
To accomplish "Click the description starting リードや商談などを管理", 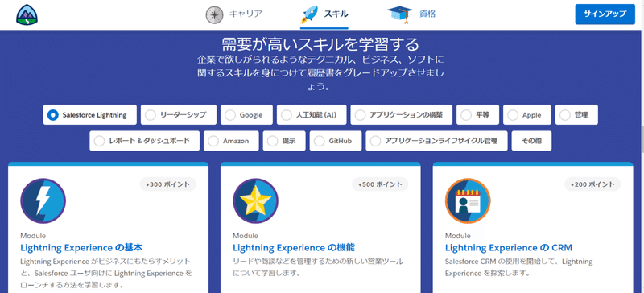I will pyautogui.click(x=318, y=267).
